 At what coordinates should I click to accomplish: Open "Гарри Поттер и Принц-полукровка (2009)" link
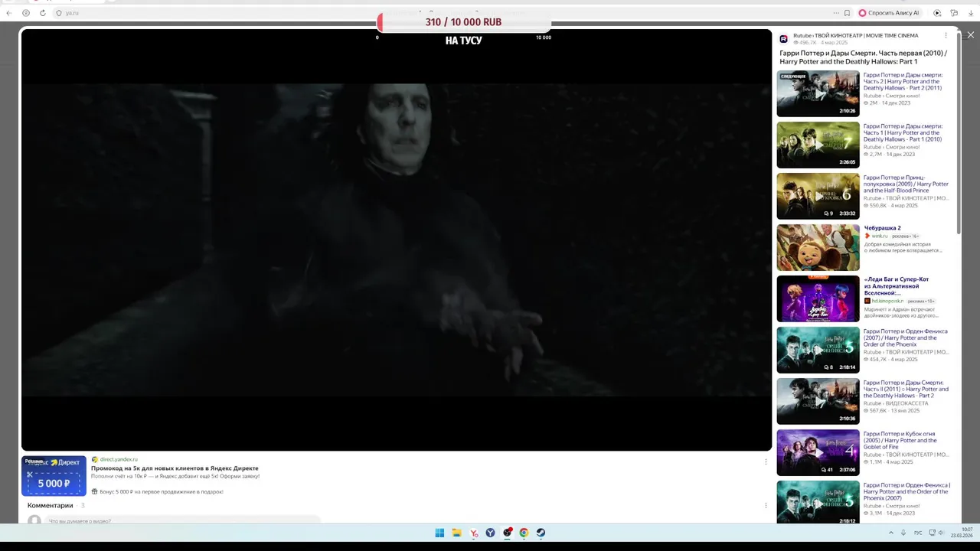click(x=906, y=184)
